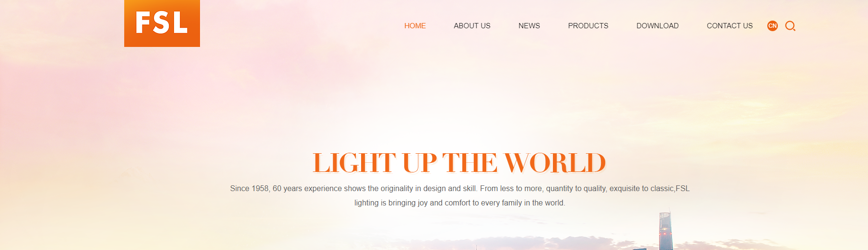Go to the HOME menu item
Image resolution: width=868 pixels, height=250 pixels.
(x=415, y=26)
